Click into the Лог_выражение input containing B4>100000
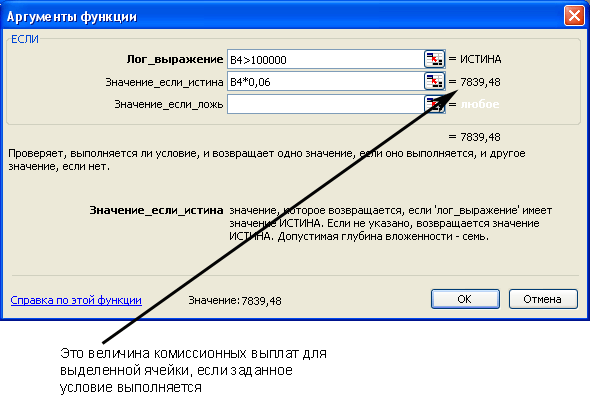The image size is (590, 400). click(x=325, y=59)
